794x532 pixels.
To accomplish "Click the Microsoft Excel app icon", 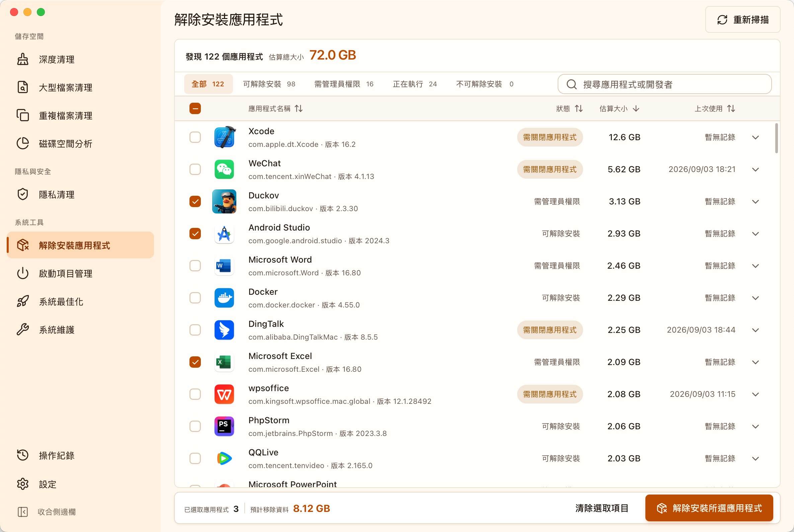I will click(224, 362).
